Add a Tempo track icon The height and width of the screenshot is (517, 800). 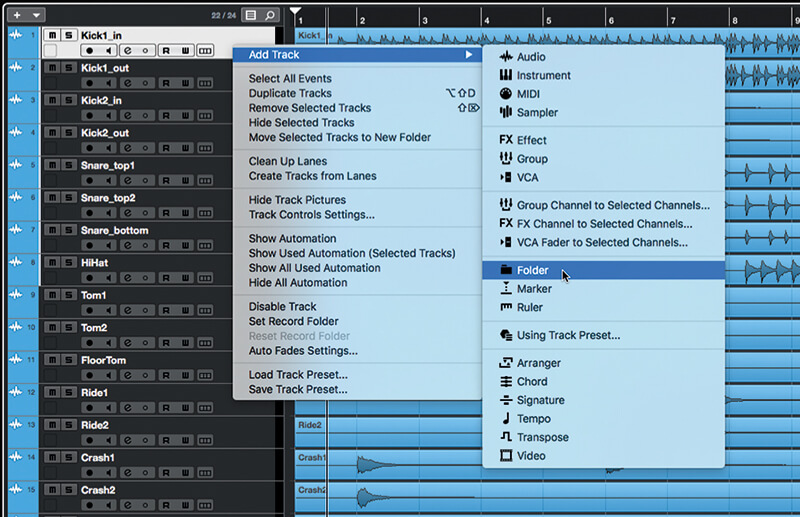coord(506,418)
